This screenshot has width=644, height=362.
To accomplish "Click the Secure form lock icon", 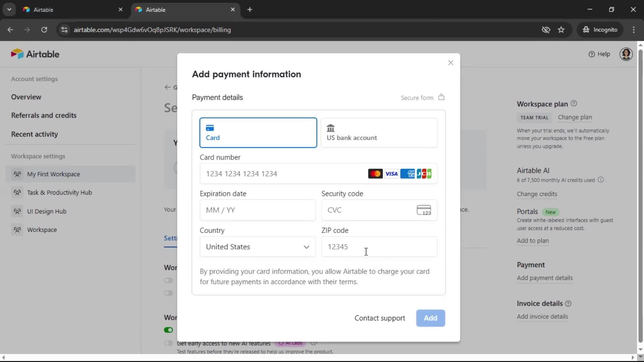I will click(441, 97).
